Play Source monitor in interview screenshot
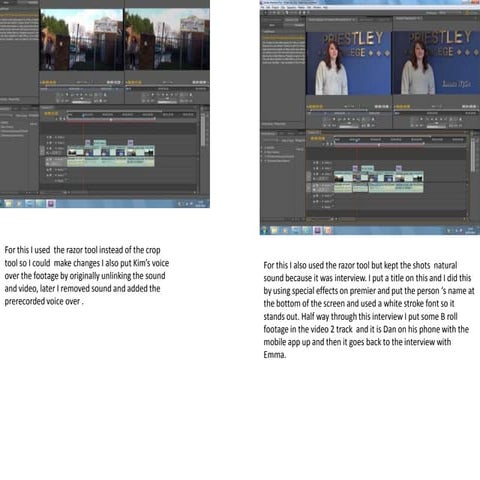 click(348, 119)
